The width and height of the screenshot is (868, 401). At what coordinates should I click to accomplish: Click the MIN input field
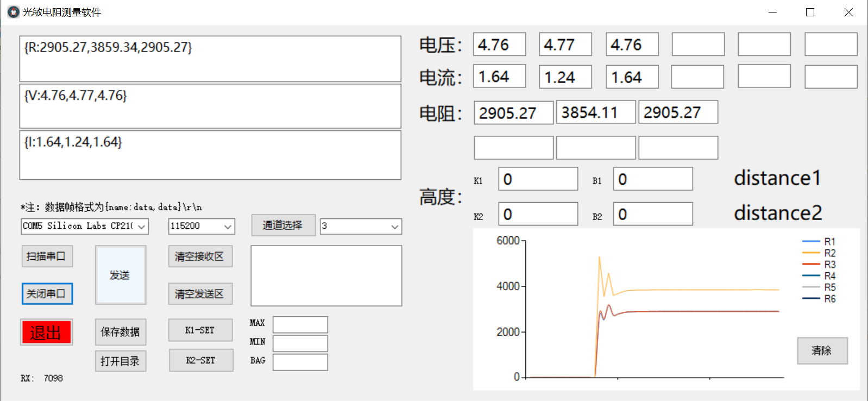(300, 343)
